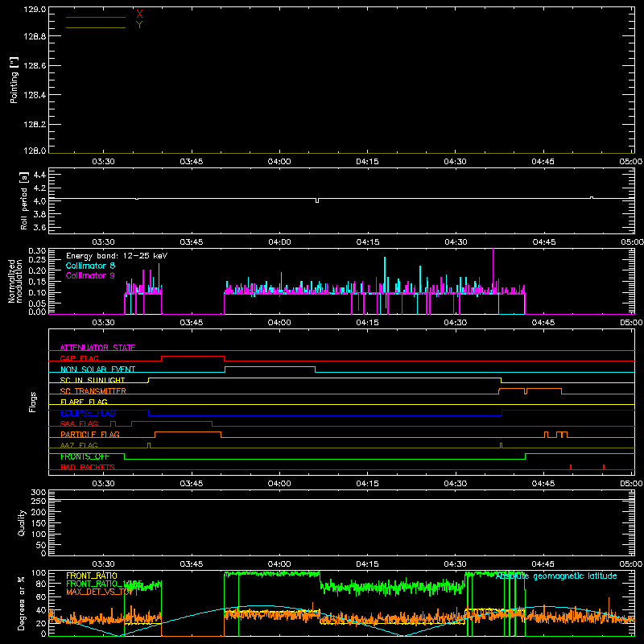This screenshot has height=644, width=644.
Task: Click the FLARE_FLAG label
Action: pyautogui.click(x=84, y=402)
